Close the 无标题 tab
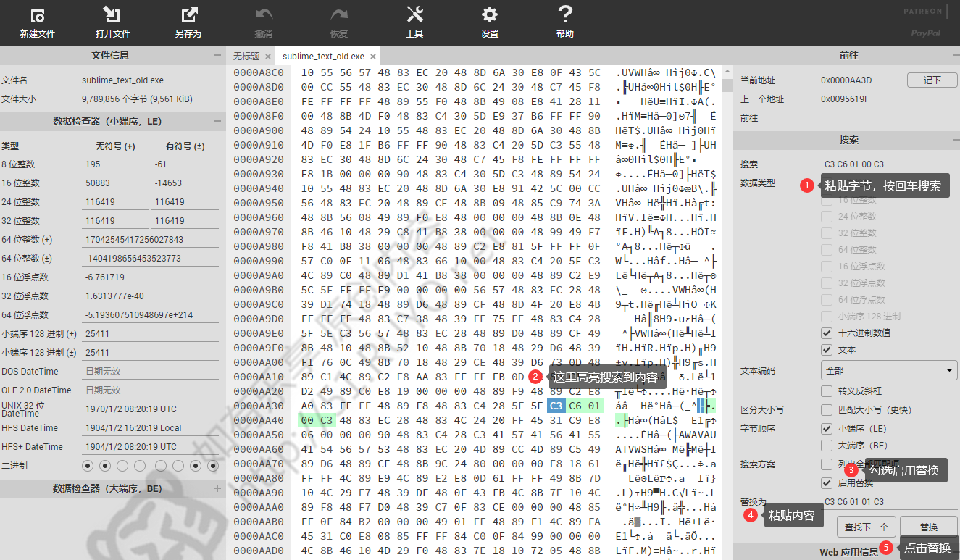This screenshot has width=960, height=560. 268,57
